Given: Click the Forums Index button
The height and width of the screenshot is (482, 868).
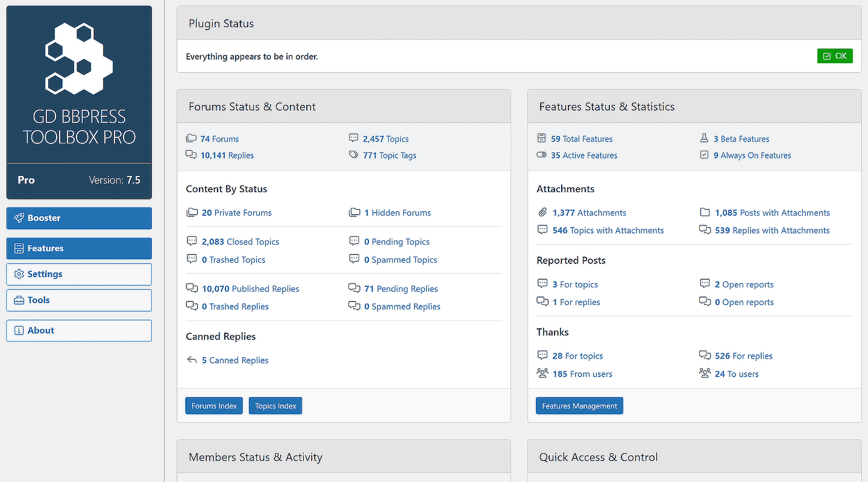Looking at the screenshot, I should pos(214,406).
